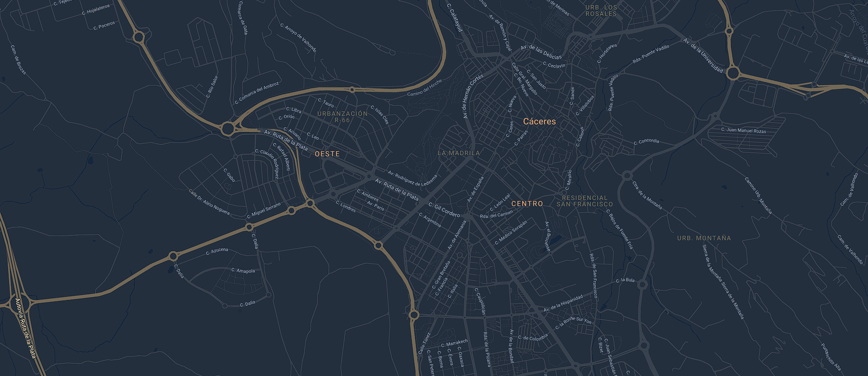868x376 pixels.
Task: Click the C. Calatayud street label
Action: pyautogui.click(x=455, y=18)
